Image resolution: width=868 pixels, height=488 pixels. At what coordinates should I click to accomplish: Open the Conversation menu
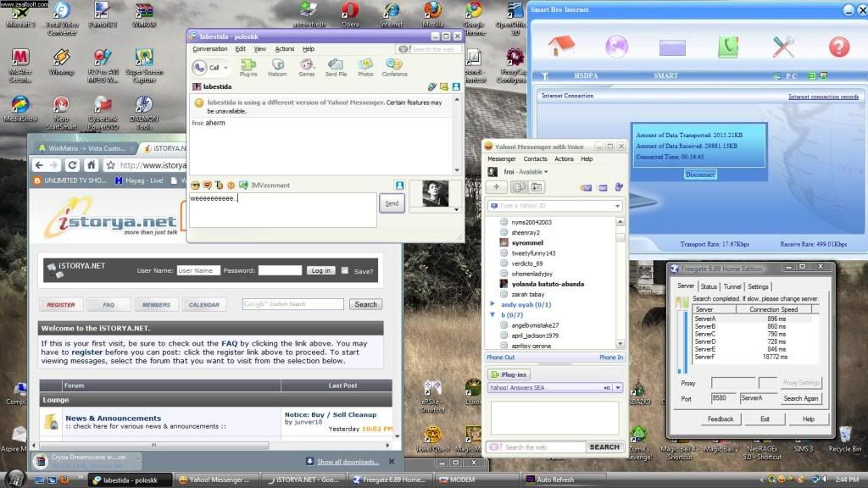210,49
